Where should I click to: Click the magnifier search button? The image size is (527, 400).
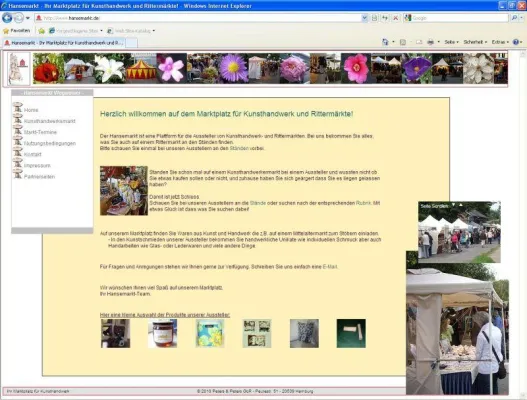point(514,18)
